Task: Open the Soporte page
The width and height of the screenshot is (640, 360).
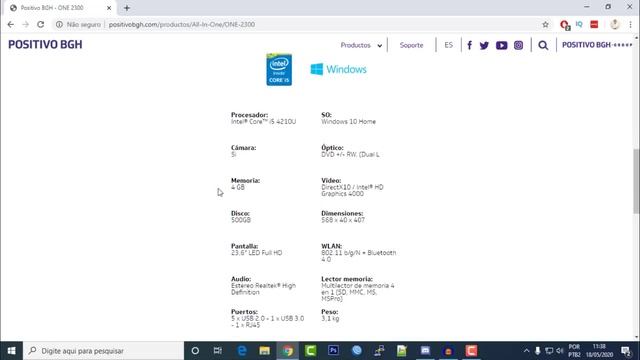Action: (x=411, y=45)
